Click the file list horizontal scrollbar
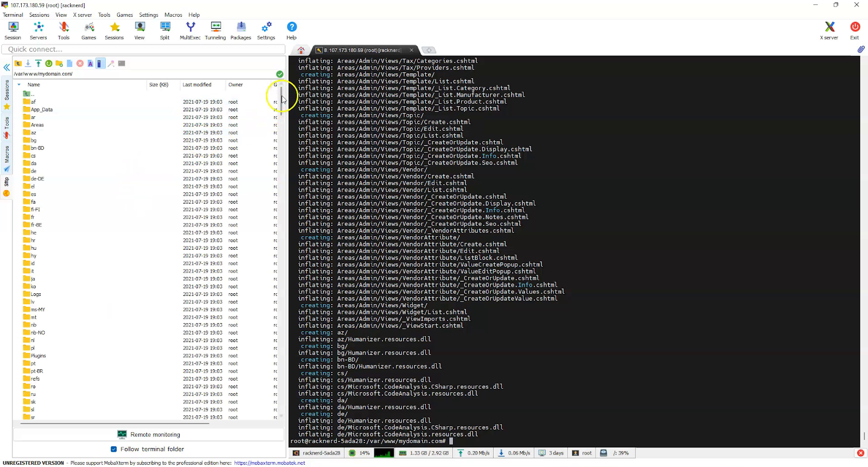The image size is (868, 467). click(x=115, y=423)
